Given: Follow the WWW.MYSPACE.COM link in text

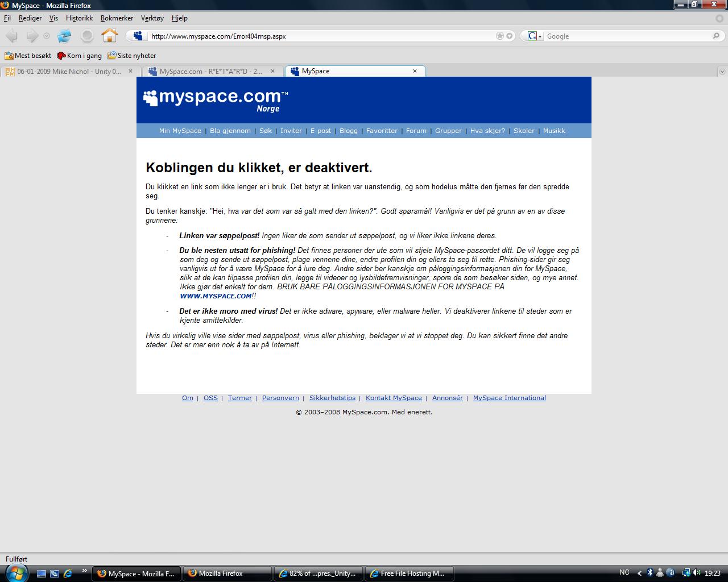Looking at the screenshot, I should pyautogui.click(x=216, y=296).
